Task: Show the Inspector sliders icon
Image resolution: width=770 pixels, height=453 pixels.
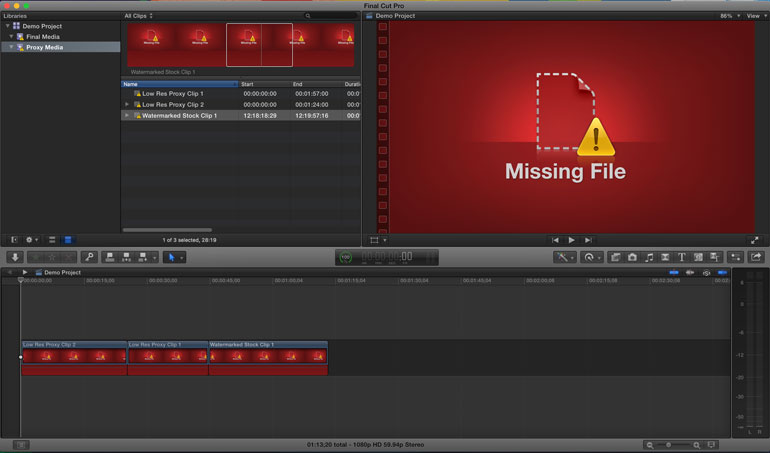Action: click(x=736, y=257)
